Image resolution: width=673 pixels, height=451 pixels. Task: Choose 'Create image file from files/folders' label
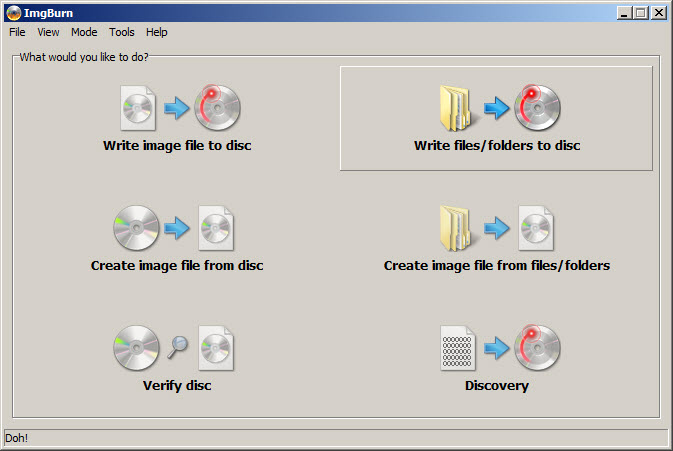(x=497, y=266)
